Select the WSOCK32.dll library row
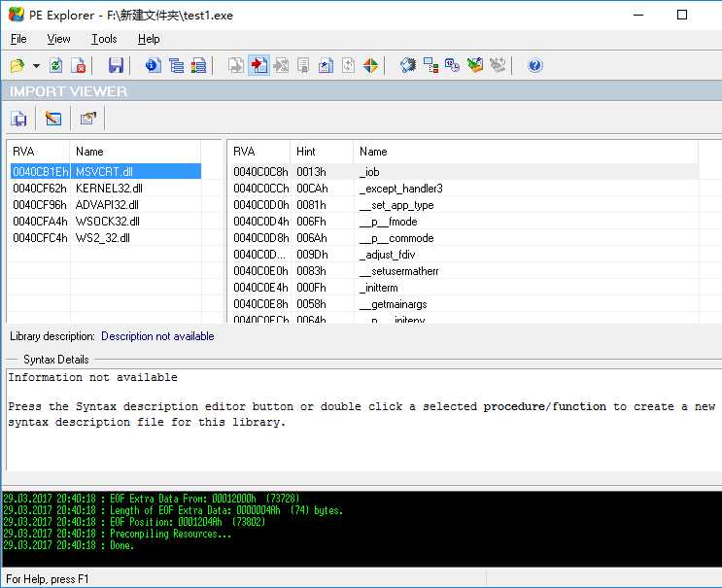Image resolution: width=722 pixels, height=588 pixels. pyautogui.click(x=106, y=222)
